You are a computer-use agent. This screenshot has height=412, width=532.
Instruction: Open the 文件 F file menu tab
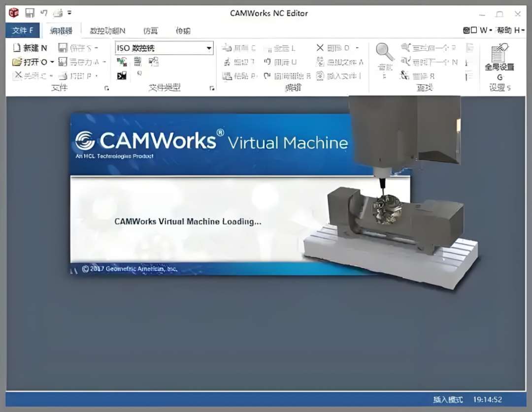[22, 31]
